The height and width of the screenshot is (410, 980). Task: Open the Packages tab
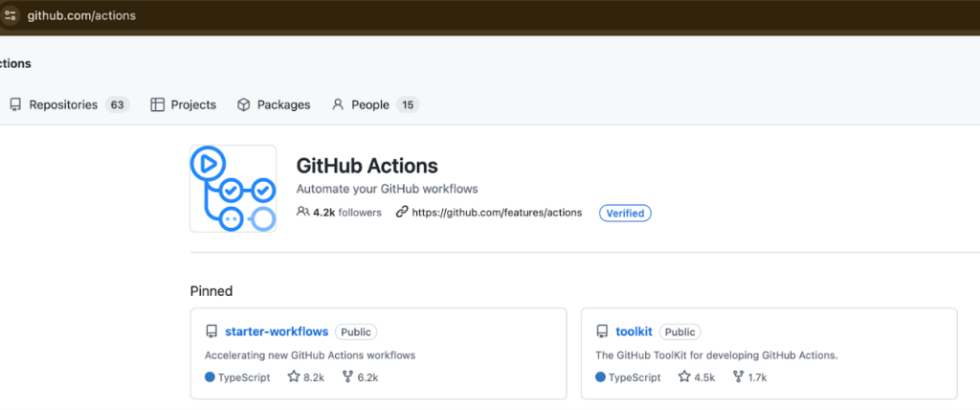[x=282, y=104]
